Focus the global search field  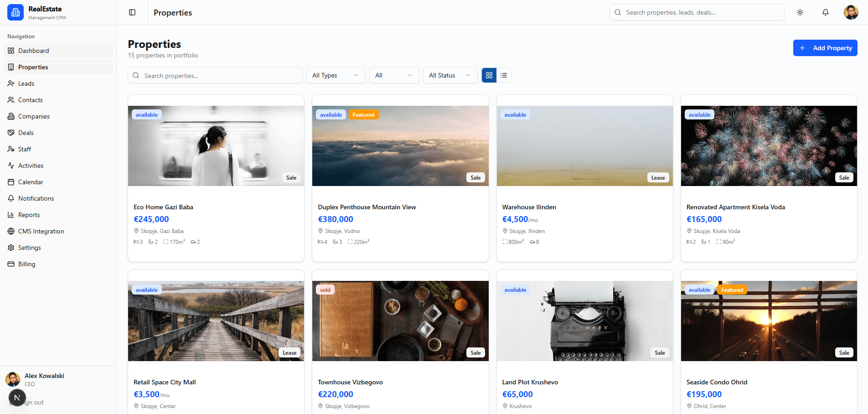697,12
